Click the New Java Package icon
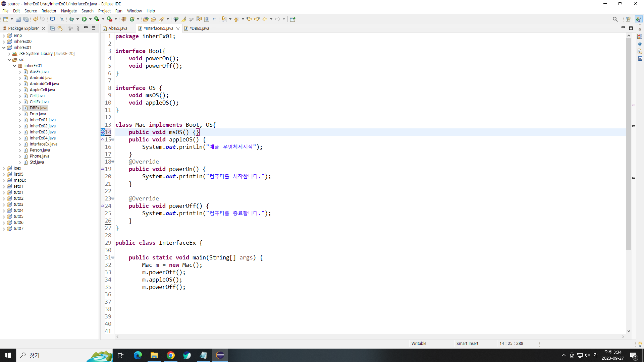The image size is (644, 362). (124, 19)
